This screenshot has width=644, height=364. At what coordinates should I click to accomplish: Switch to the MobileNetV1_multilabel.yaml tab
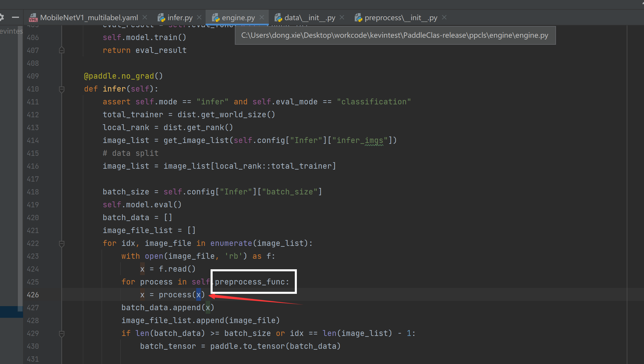(x=89, y=18)
